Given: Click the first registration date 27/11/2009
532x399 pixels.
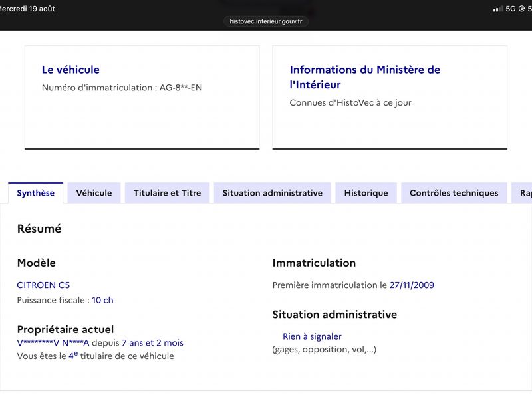Looking at the screenshot, I should click(412, 285).
